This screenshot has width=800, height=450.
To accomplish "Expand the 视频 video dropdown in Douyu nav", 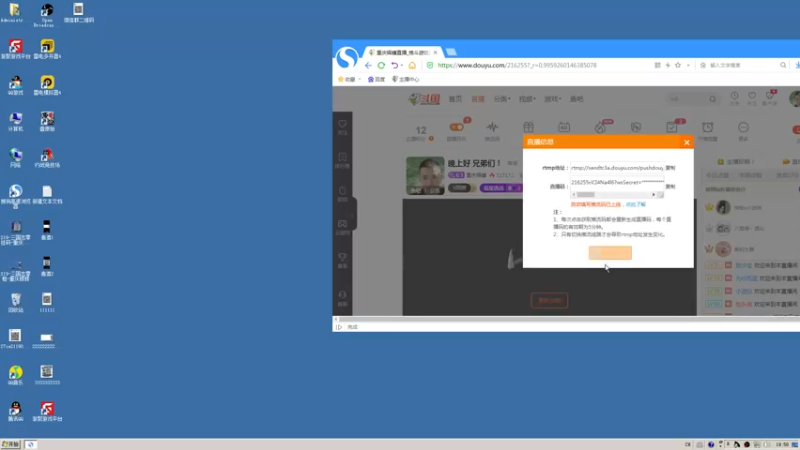I will coord(527,99).
